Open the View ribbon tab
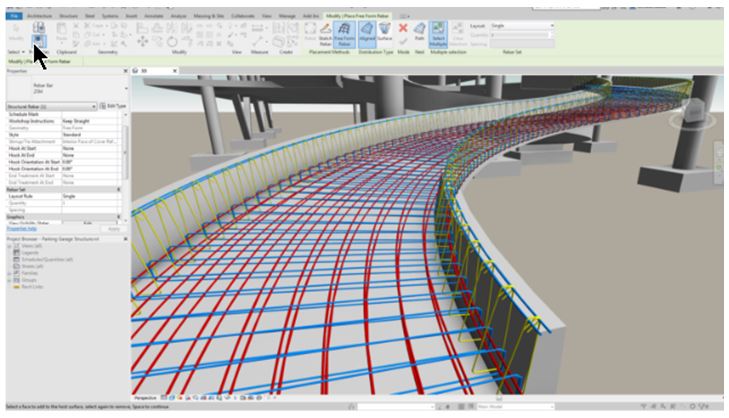The image size is (729, 418). pyautogui.click(x=266, y=16)
